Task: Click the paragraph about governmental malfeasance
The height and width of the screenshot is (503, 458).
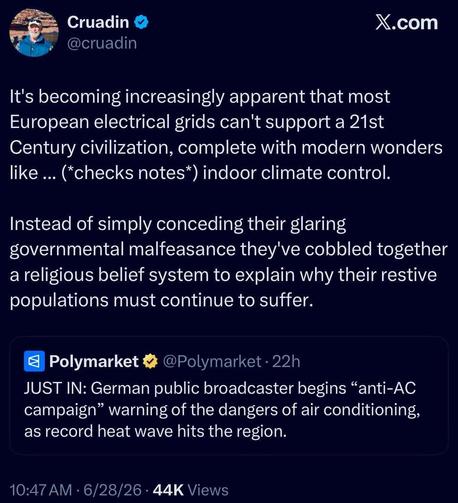Action: [228, 262]
